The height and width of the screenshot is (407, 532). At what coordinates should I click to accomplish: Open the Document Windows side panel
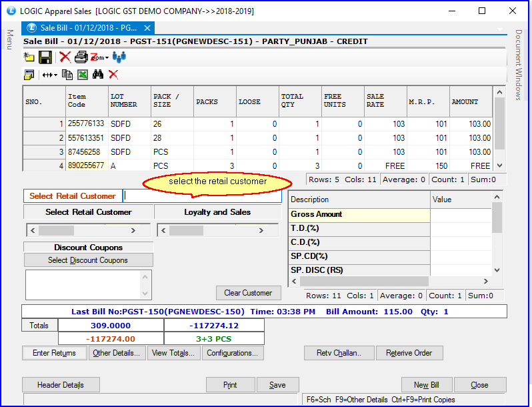point(519,65)
